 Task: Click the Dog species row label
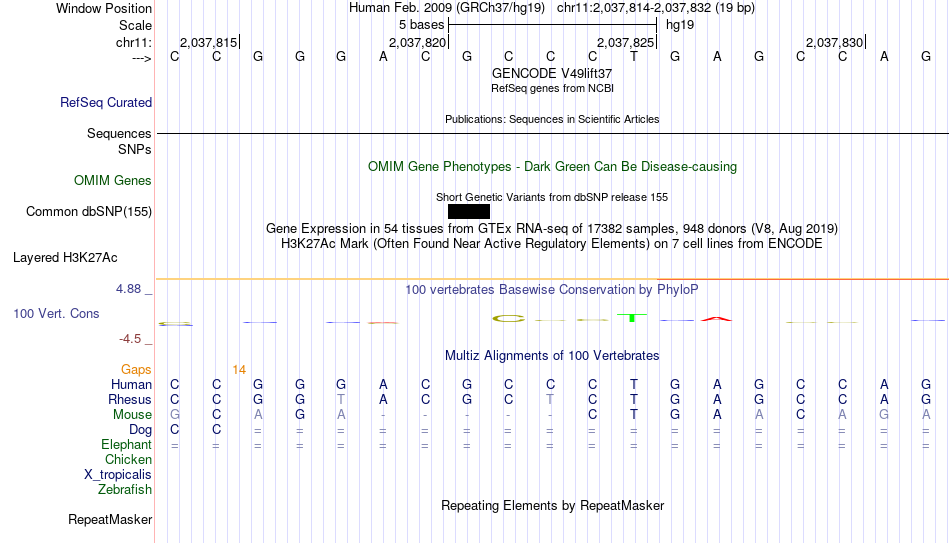pos(141,430)
